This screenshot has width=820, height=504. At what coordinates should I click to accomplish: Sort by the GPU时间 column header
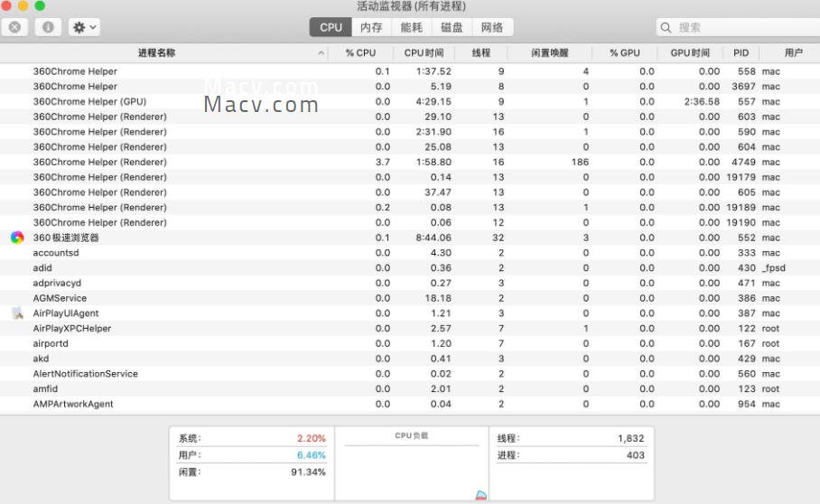pyautogui.click(x=690, y=52)
